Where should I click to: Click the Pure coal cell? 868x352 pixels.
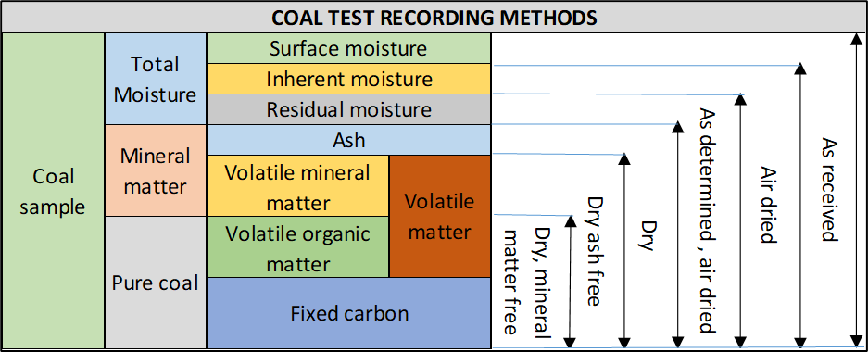point(156,283)
